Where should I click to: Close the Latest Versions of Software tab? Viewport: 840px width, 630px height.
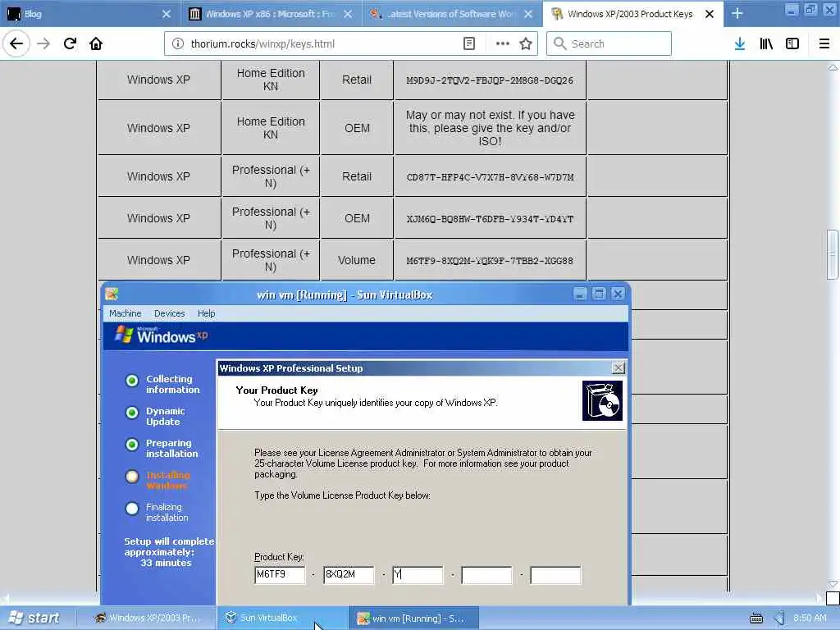pos(528,14)
